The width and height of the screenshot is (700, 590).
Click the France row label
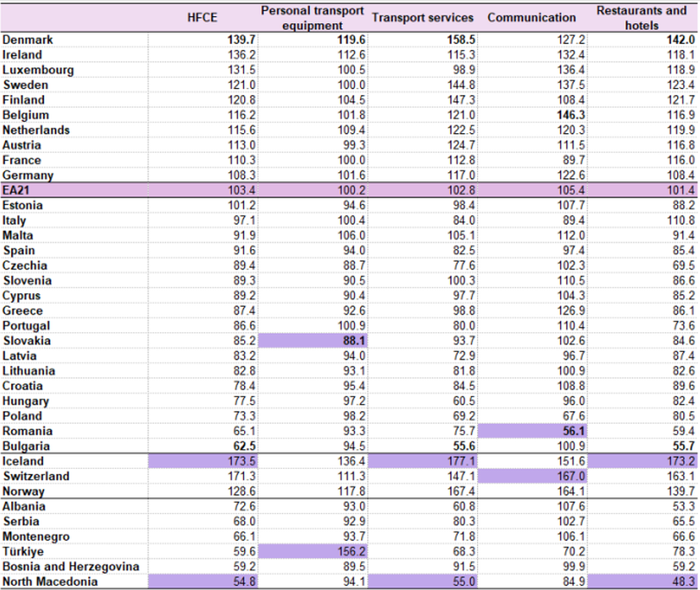point(22,160)
